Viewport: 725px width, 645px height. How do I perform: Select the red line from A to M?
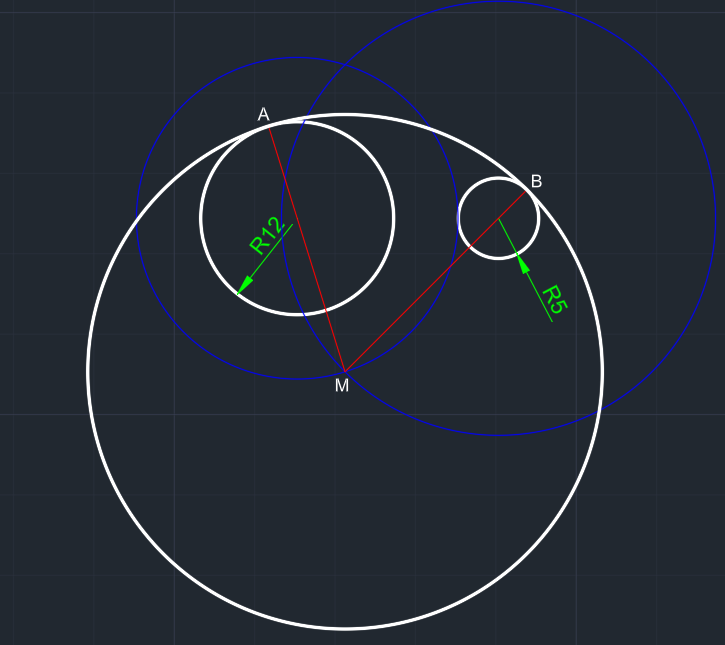point(307,250)
